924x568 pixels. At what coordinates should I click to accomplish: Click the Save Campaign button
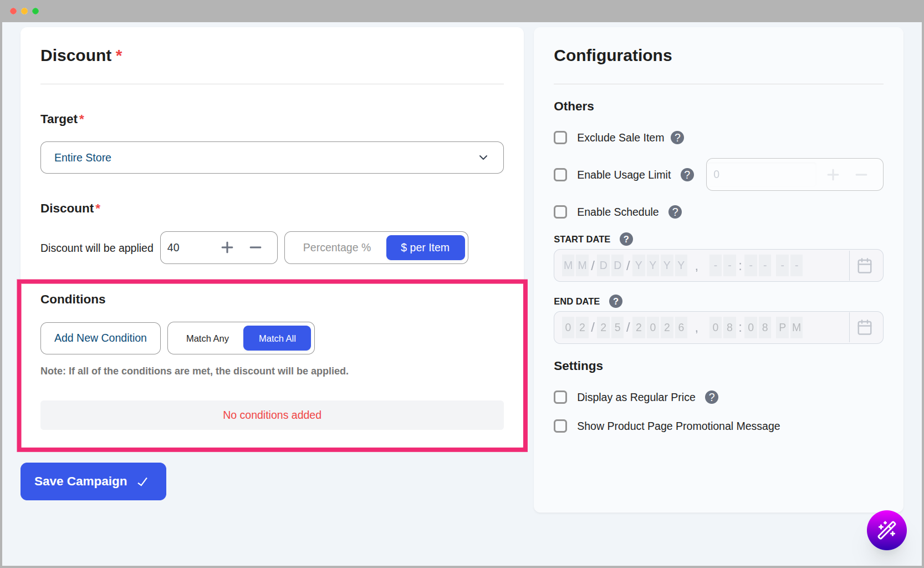(x=93, y=481)
